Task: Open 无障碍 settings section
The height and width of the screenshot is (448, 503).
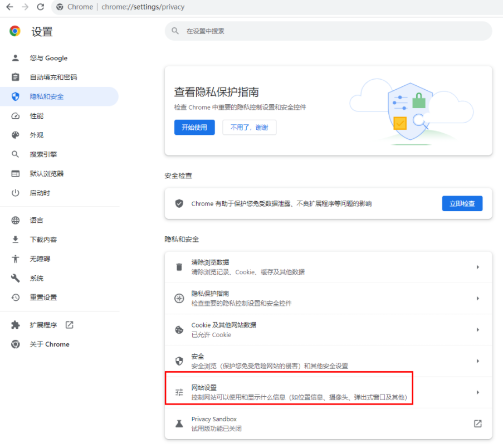Action: tap(60, 259)
